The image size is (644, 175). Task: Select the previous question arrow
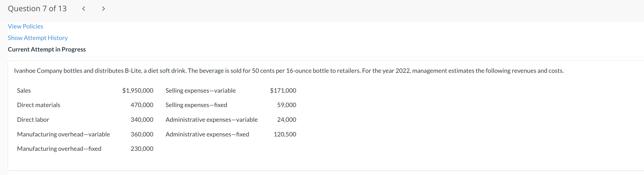(83, 9)
